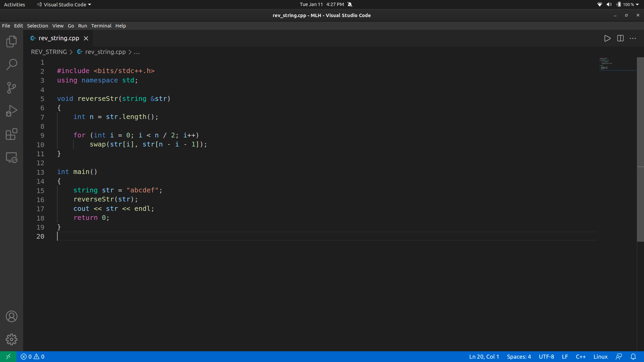Click the vertical scrollbar in editor
Screen dimensions: 644x362
640,149
